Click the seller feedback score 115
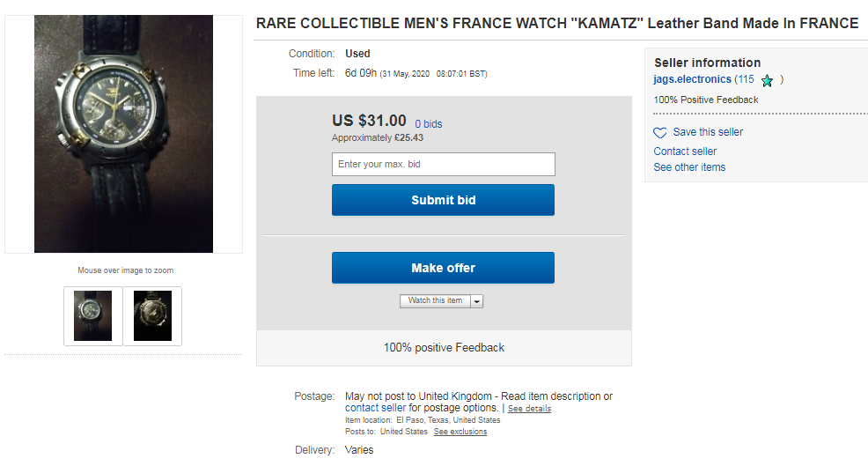This screenshot has height=466, width=868. tap(746, 79)
